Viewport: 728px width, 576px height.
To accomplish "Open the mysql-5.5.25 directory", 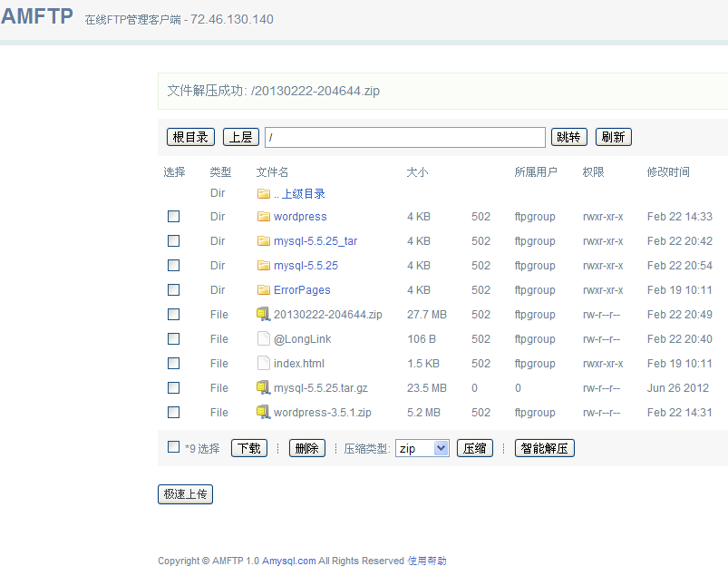I will coord(306,266).
